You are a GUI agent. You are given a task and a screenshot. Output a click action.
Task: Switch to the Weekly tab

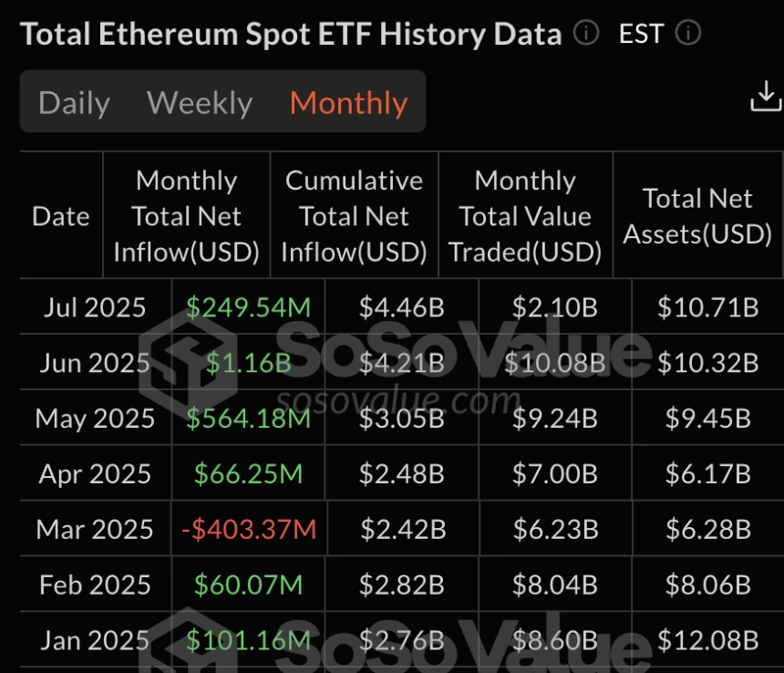pos(200,103)
